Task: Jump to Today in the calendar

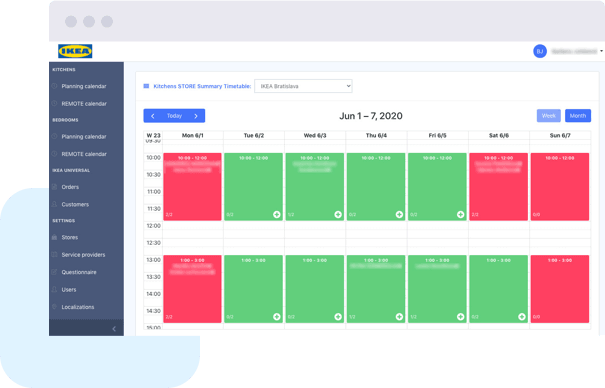Action: (174, 116)
